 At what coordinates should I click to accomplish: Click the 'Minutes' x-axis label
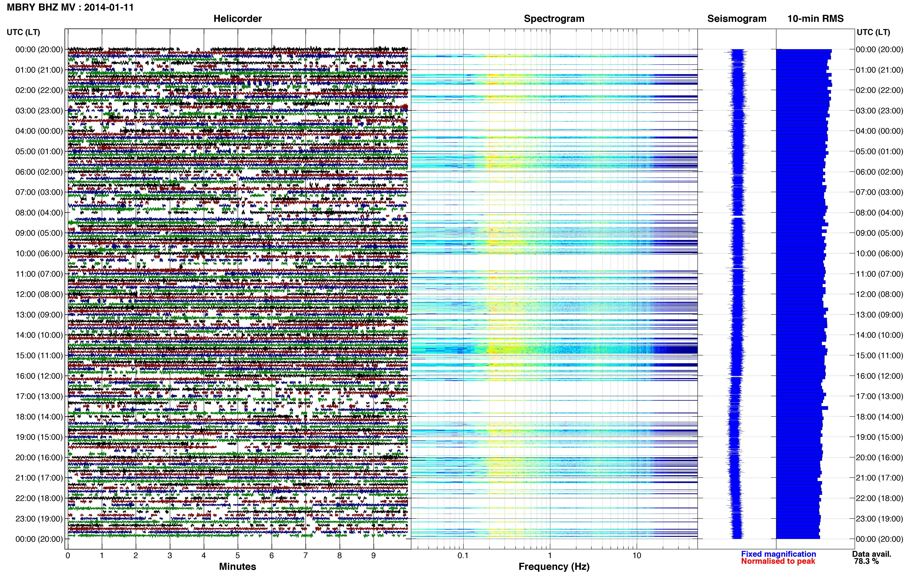(238, 566)
